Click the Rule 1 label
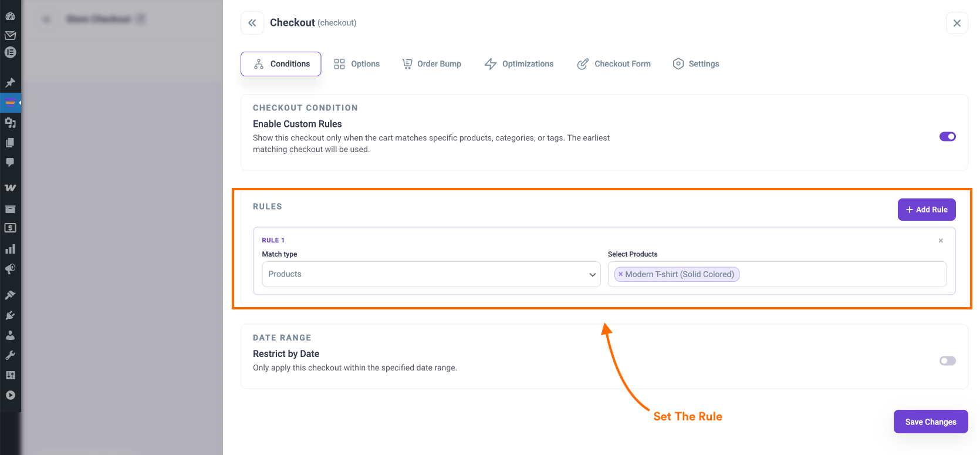The width and height of the screenshot is (980, 455). click(273, 240)
